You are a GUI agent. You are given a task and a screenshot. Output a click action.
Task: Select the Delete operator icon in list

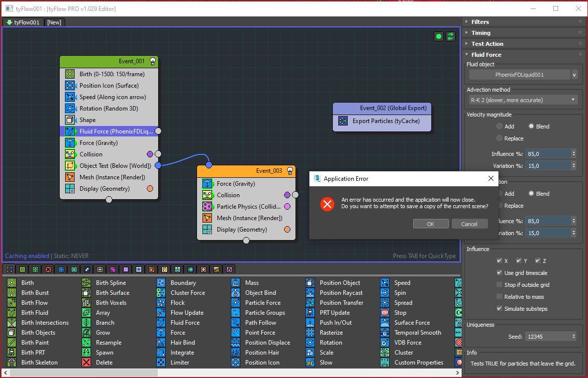click(x=87, y=363)
